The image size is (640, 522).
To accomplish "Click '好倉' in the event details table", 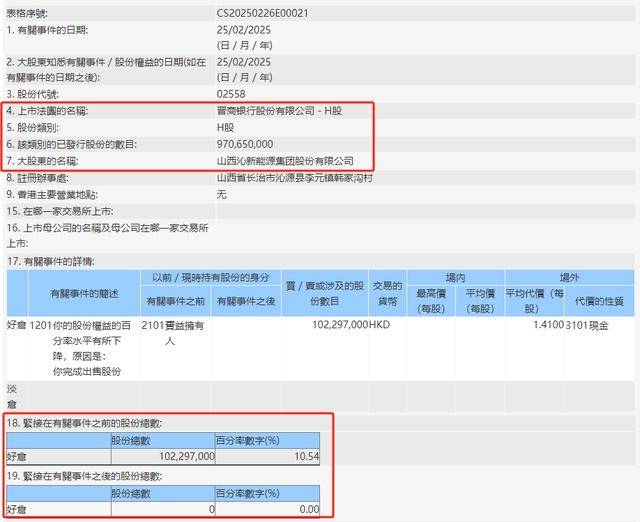I will [x=17, y=325].
